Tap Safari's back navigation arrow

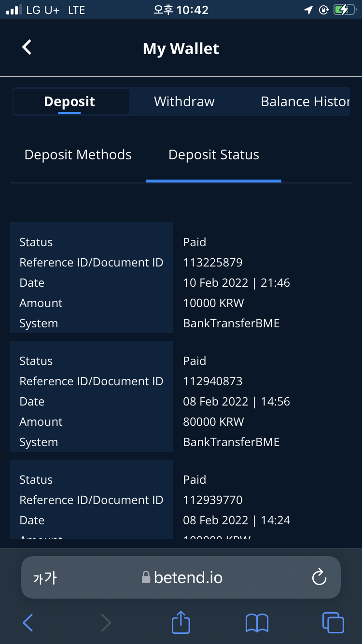click(28, 623)
